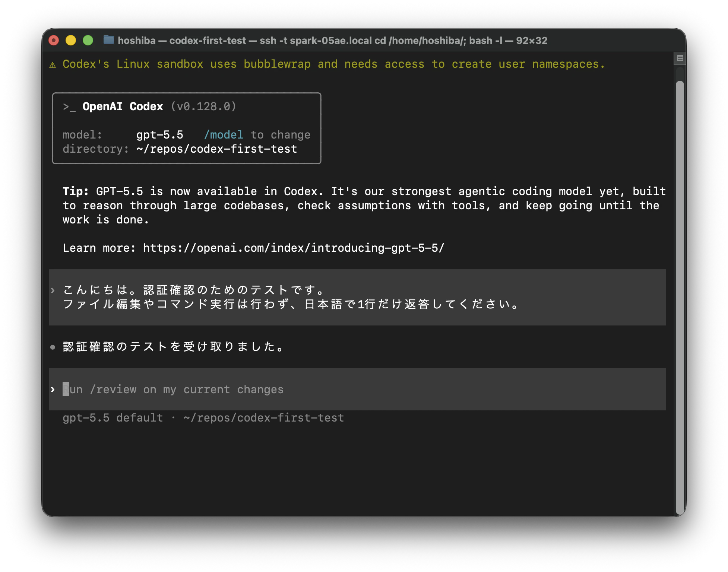This screenshot has height=572, width=728.
Task: Click the text "work is done."
Action: point(106,220)
